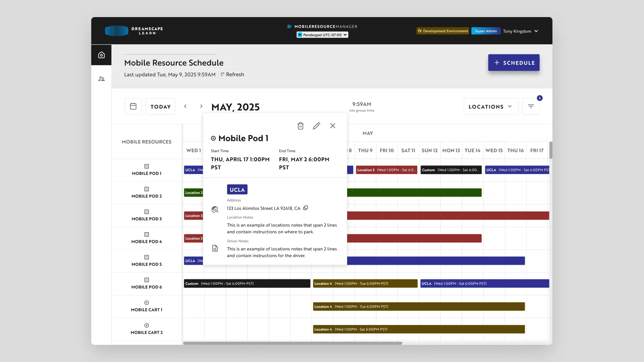Click the Mobile Cart 1 resource icon
This screenshot has height=362, width=644.
[147, 303]
